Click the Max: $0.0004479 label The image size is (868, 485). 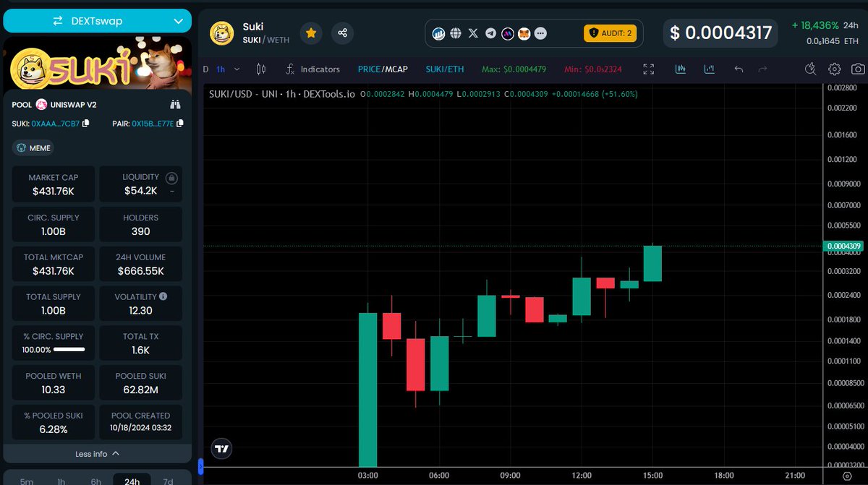pyautogui.click(x=514, y=69)
